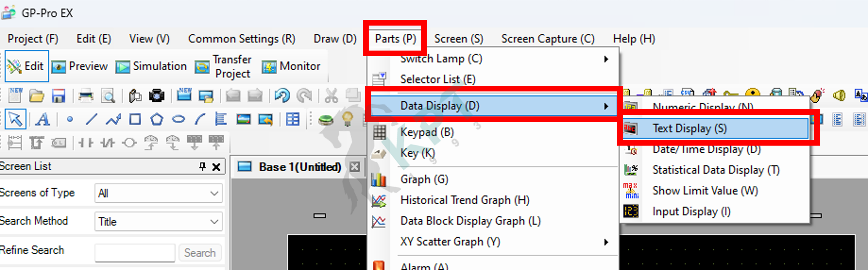The image size is (868, 270).
Task: Choose the text drawing tool
Action: coord(43,119)
